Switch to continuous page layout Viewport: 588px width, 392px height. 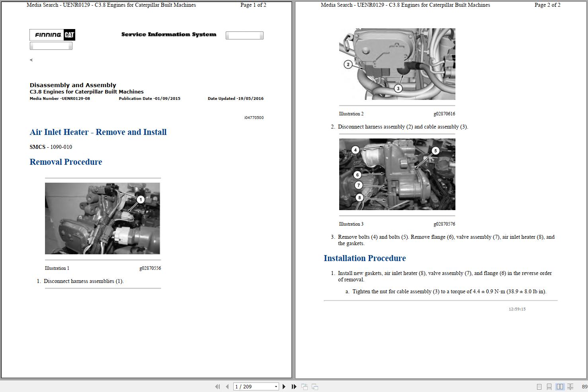[x=549, y=386]
